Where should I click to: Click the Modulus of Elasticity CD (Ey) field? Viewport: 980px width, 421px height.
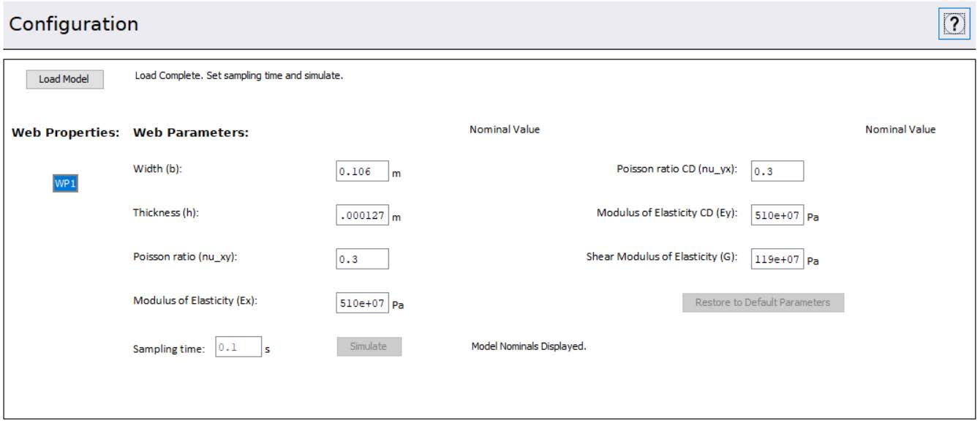click(x=777, y=215)
